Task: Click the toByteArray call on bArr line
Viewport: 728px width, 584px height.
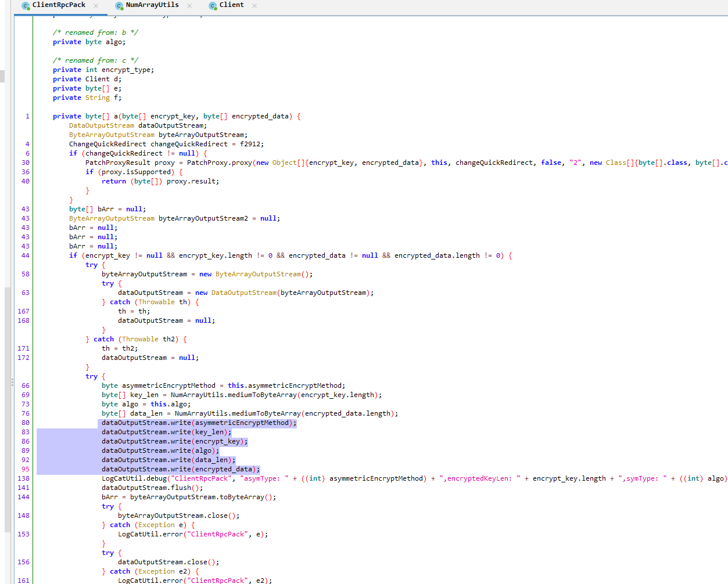Action: (x=242, y=497)
